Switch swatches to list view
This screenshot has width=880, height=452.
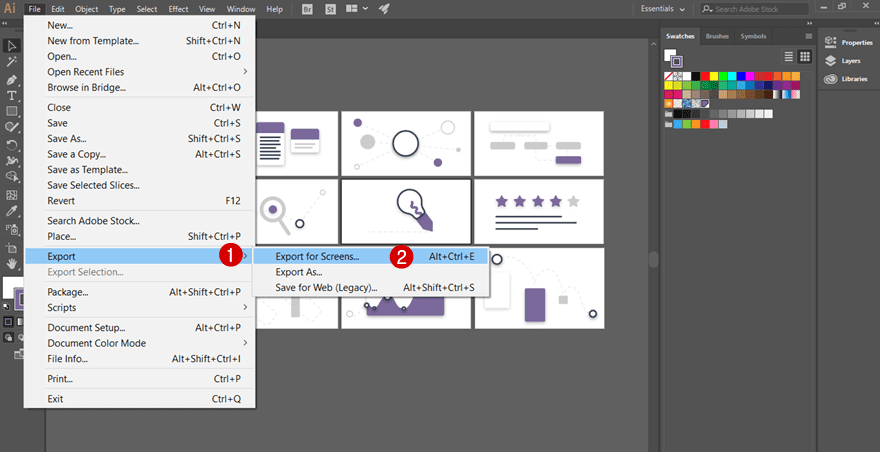[x=789, y=56]
